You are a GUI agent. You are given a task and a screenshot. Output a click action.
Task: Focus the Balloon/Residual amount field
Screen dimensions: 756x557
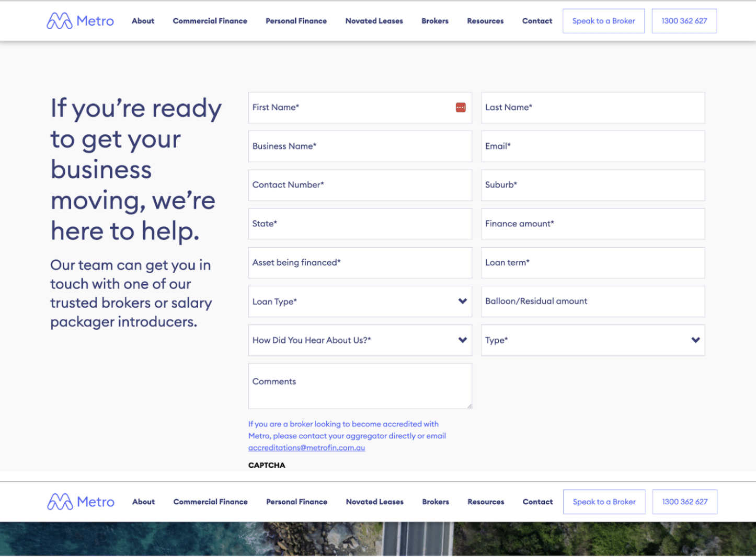click(592, 301)
